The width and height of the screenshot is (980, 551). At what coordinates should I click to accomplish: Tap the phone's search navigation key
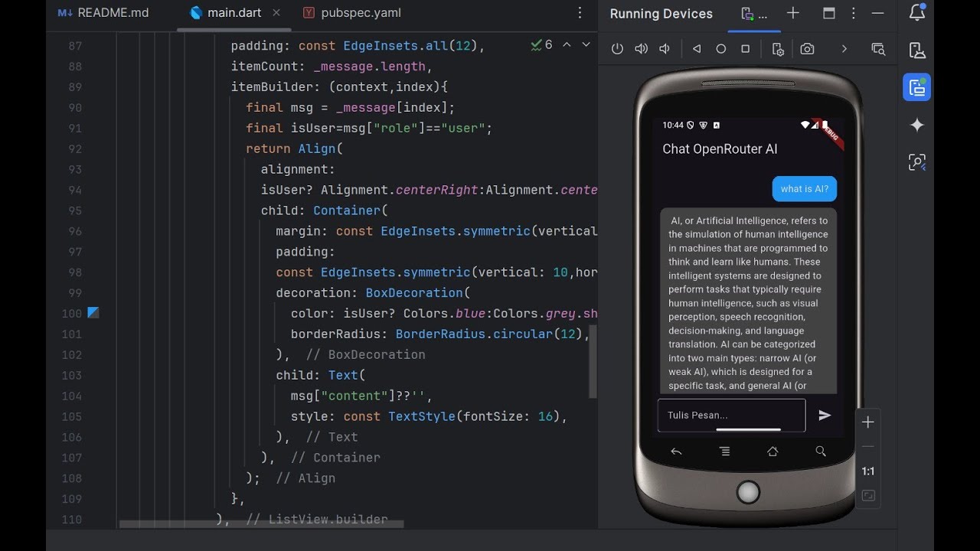click(x=821, y=452)
